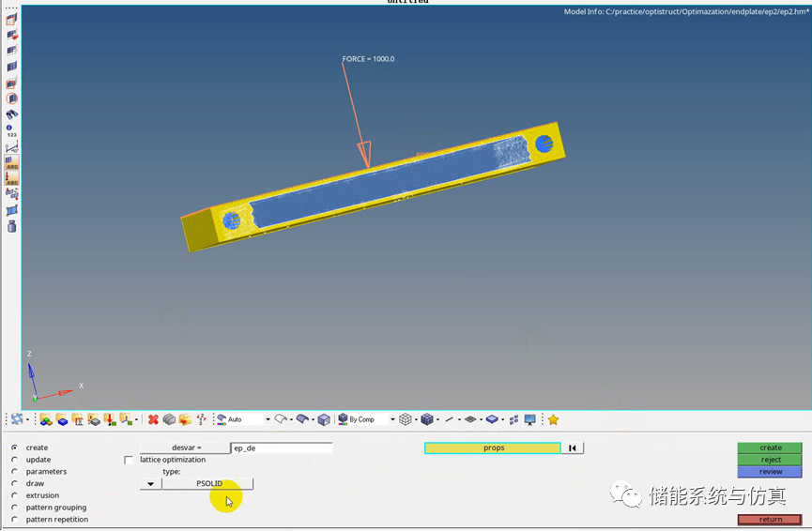812x531 pixels.
Task: Click the red return button
Action: click(770, 519)
